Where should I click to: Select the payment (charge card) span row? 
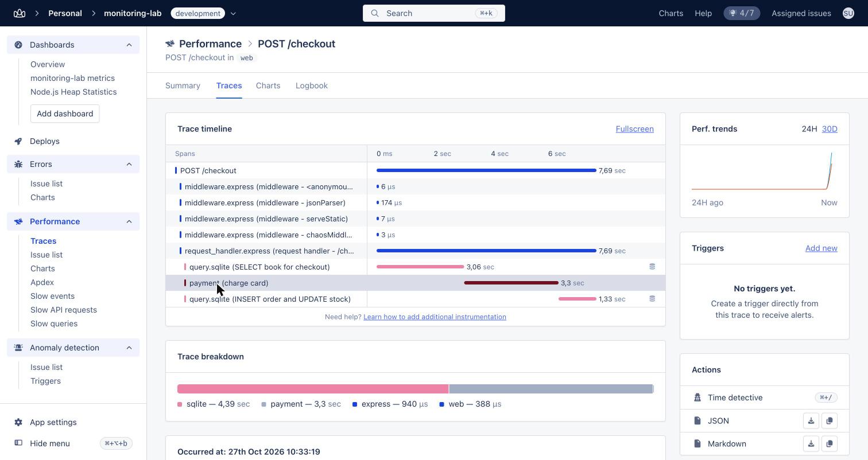(x=416, y=283)
